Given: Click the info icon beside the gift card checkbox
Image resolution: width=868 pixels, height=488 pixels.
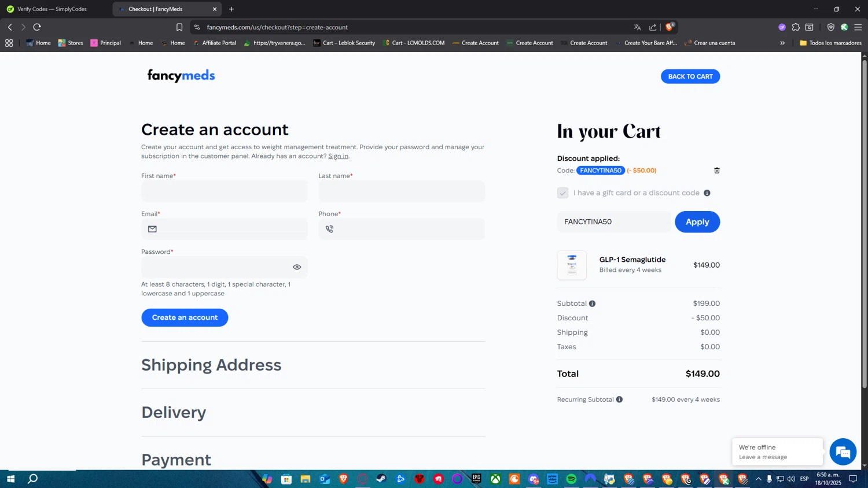Looking at the screenshot, I should [x=707, y=193].
